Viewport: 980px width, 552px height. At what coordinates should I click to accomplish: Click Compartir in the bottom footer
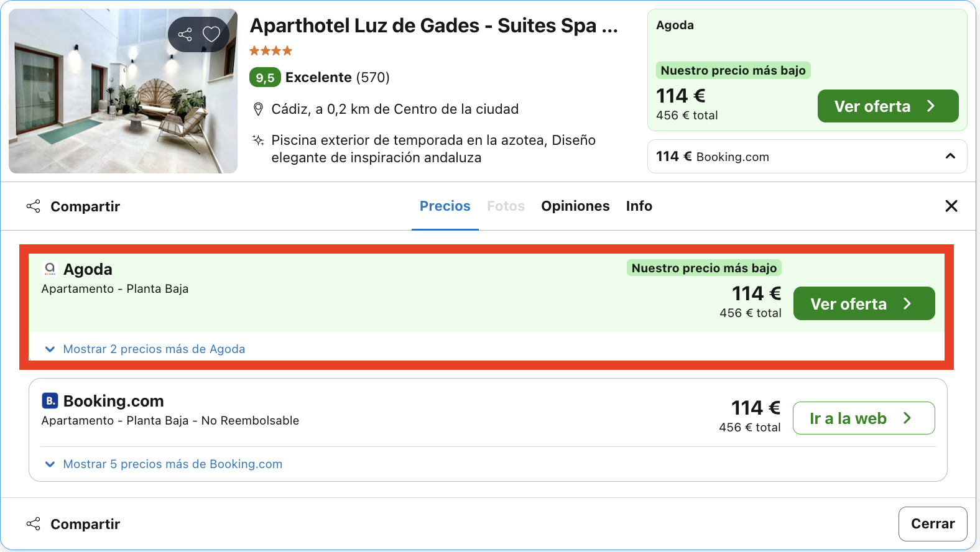pos(73,524)
